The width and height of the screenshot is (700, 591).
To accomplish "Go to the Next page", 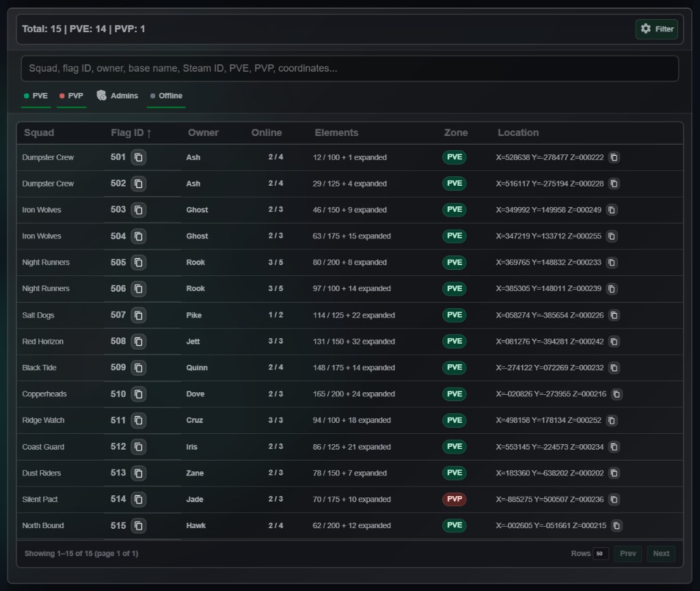I will point(661,553).
